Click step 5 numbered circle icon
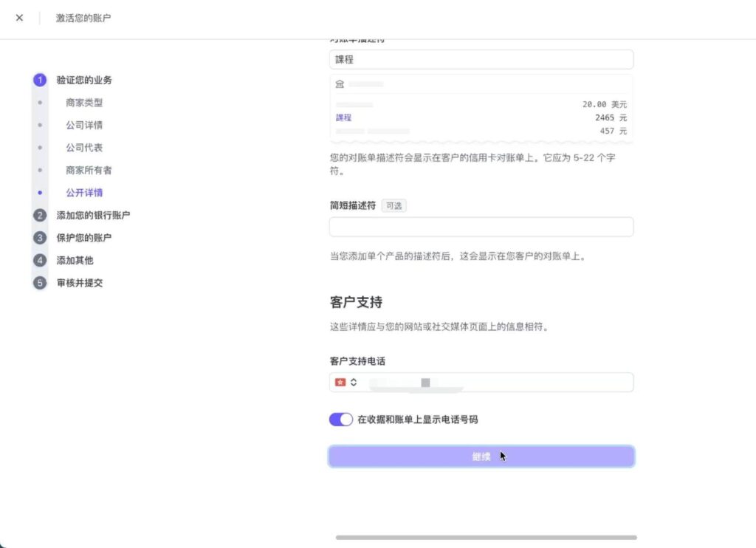 point(40,283)
